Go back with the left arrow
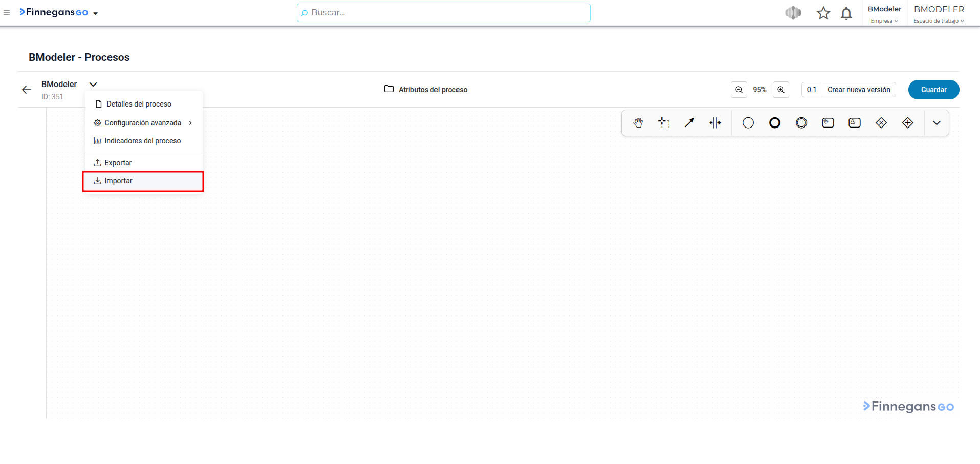 click(27, 90)
